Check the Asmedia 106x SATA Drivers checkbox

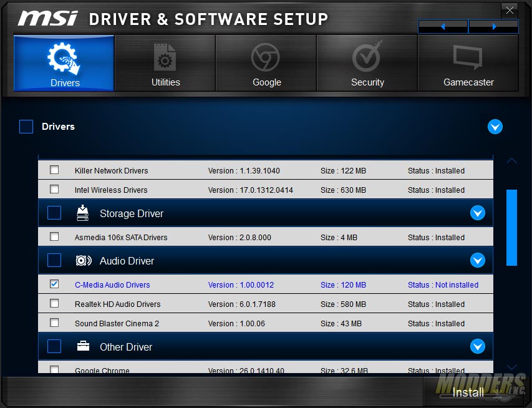click(x=54, y=236)
